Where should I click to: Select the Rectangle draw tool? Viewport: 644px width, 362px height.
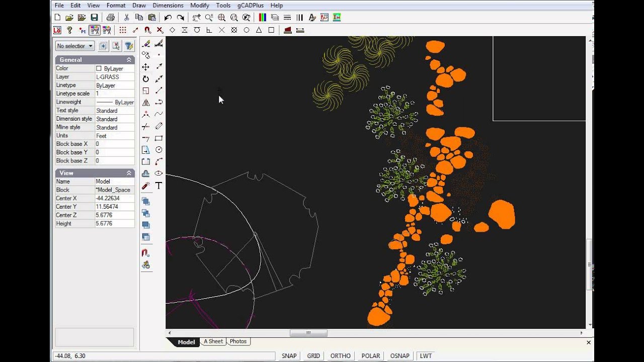coord(158,138)
